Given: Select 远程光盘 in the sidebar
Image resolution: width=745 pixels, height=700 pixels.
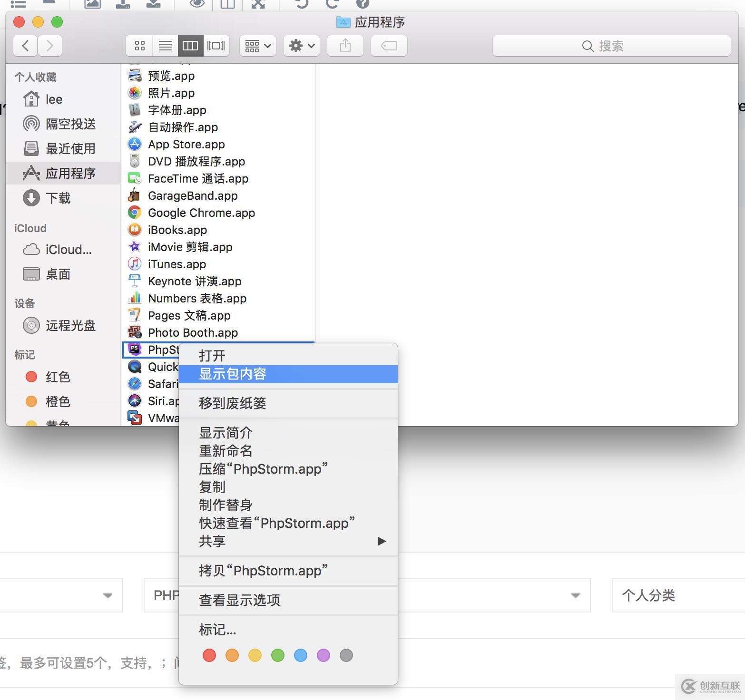Looking at the screenshot, I should point(63,325).
